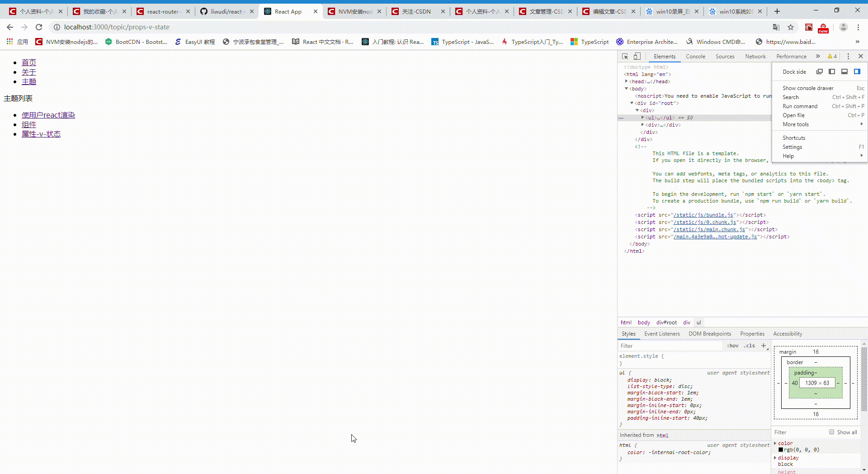Enable the Show all checkbox in Computed filter
Image resolution: width=868 pixels, height=474 pixels.
[832, 432]
